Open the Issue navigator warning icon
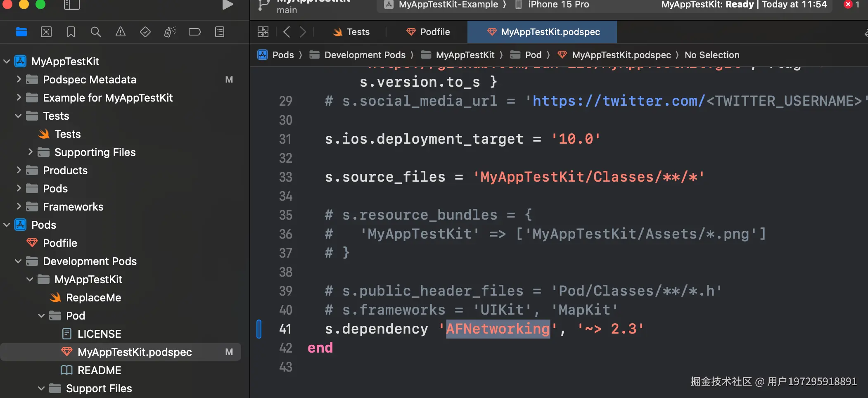The height and width of the screenshot is (398, 868). click(x=121, y=32)
